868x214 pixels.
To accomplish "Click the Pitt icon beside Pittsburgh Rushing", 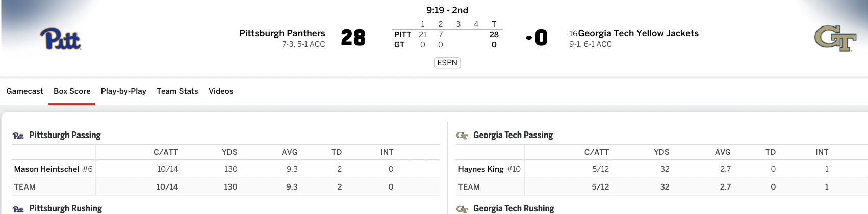I will pos(18,209).
